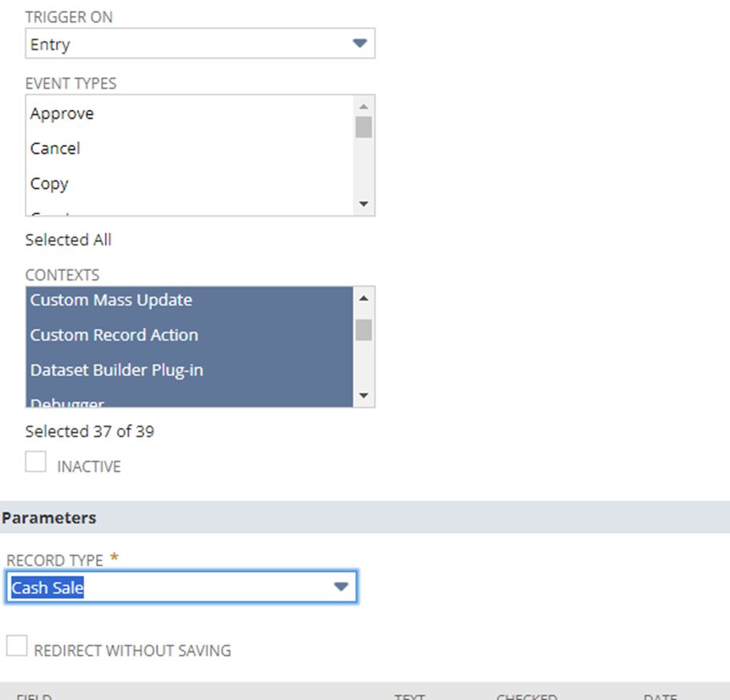This screenshot has height=700, width=730.
Task: Click Event Types scrollbar down arrow
Action: [x=364, y=204]
